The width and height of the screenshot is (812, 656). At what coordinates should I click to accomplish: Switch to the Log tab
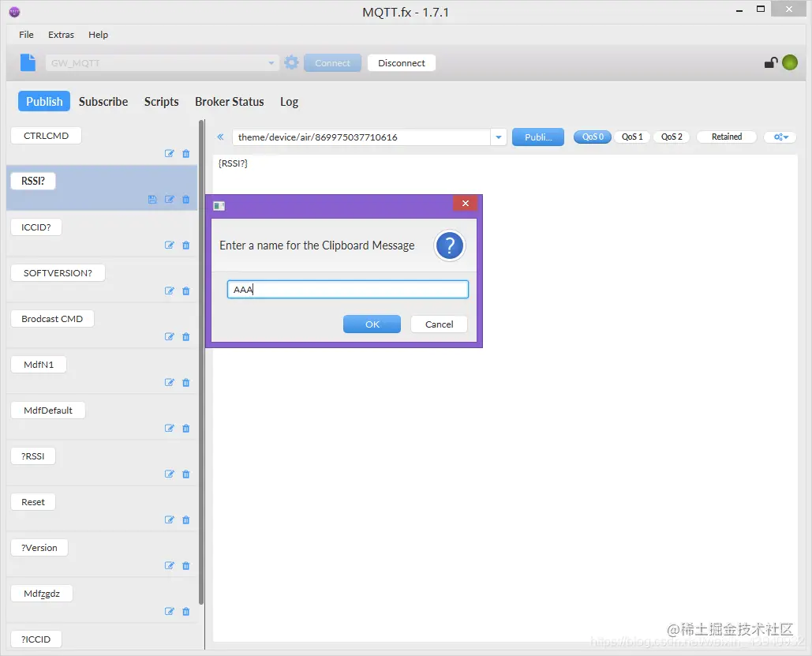pyautogui.click(x=289, y=102)
